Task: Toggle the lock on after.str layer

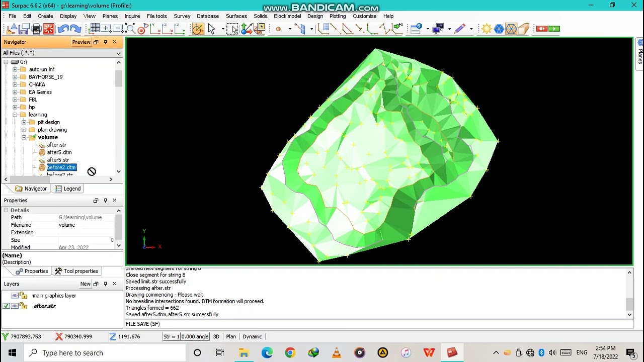Action: coord(23,306)
